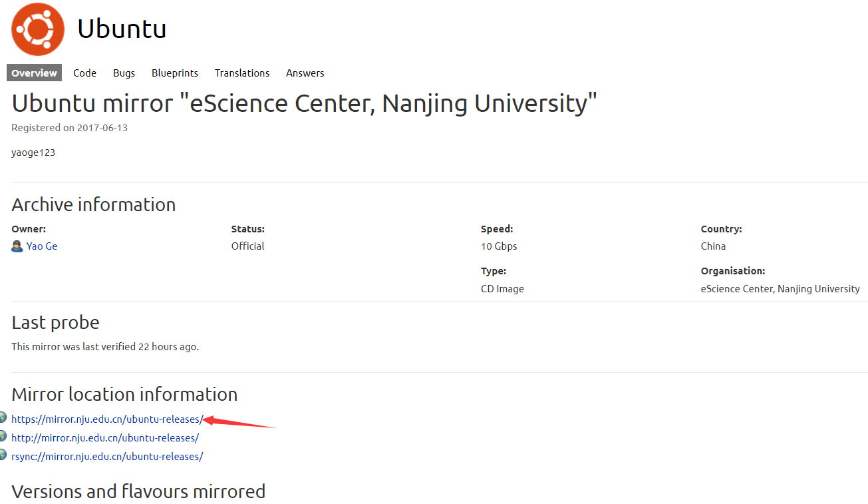Open the https mirror.nju.edu.cn ubuntu-releases link
The image size is (868, 504).
(107, 419)
